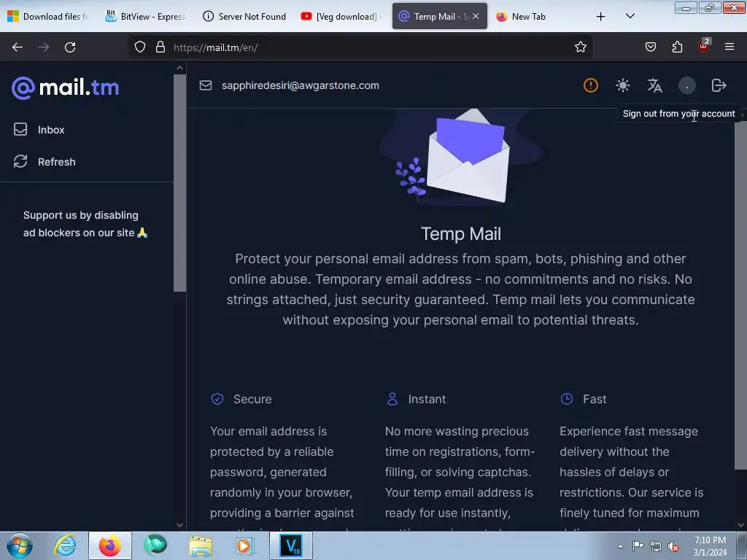The height and width of the screenshot is (560, 747).
Task: Click the Firefox taskbar button
Action: pos(110,545)
